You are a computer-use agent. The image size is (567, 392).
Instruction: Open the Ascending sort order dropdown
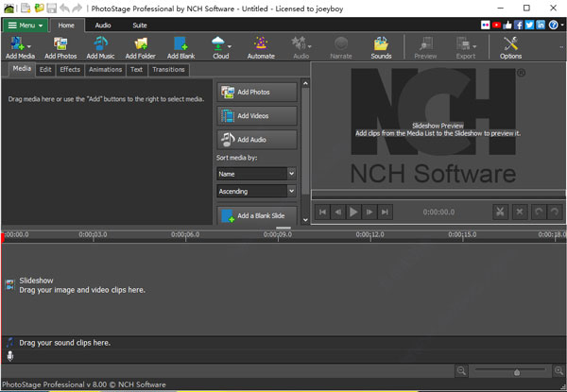pyautogui.click(x=255, y=192)
